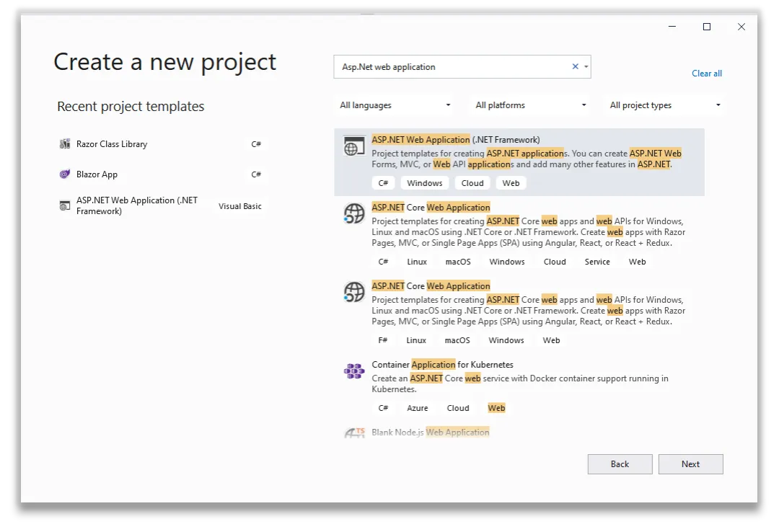Click the Cloud tag on Kubernetes template
Screen dimensions: 779x532
coord(457,408)
